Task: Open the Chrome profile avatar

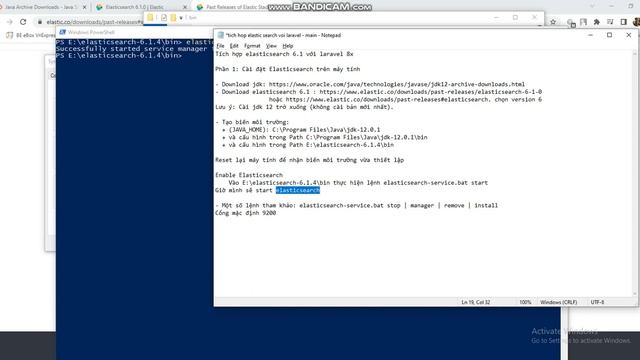Action: point(636,22)
